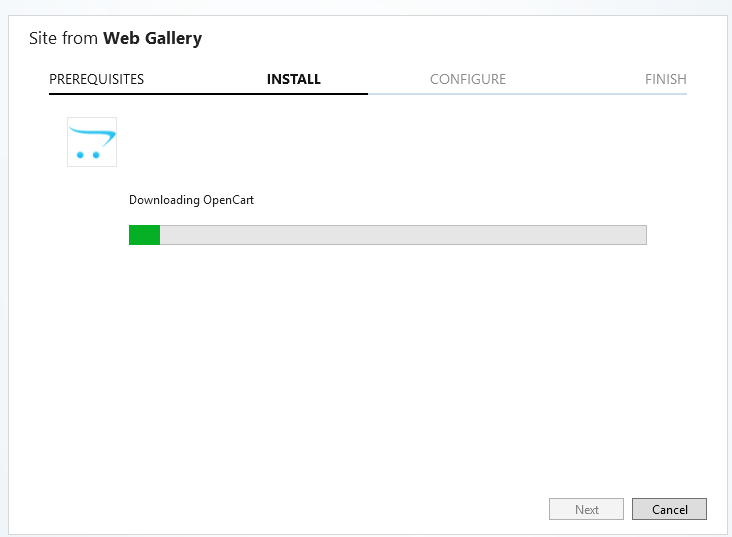Click the Downloading OpenCart status text
This screenshot has width=732, height=537.
pos(191,200)
